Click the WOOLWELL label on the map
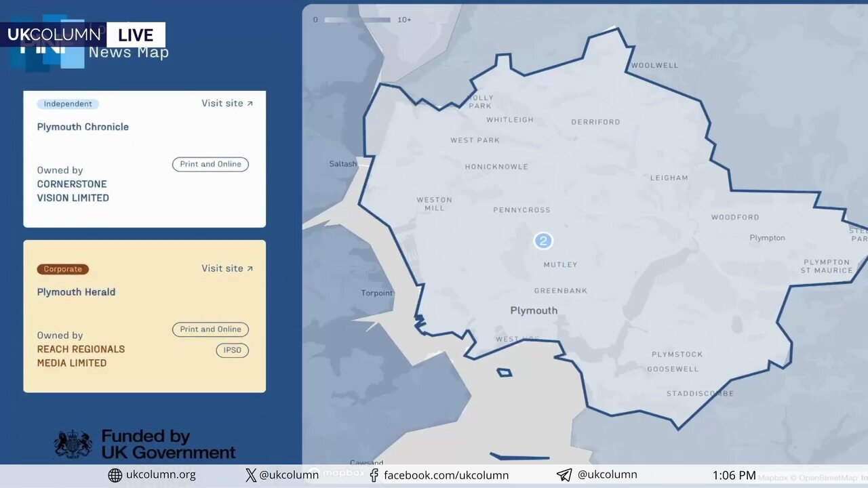 point(654,66)
